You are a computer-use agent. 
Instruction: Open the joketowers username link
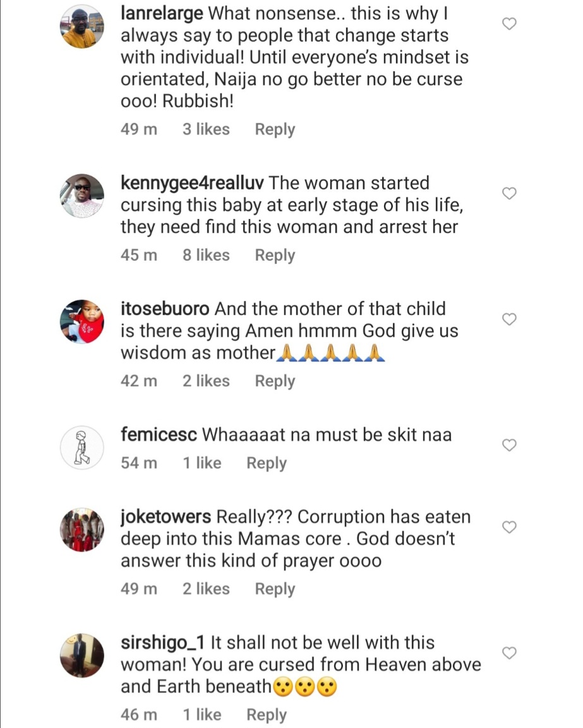point(165,517)
